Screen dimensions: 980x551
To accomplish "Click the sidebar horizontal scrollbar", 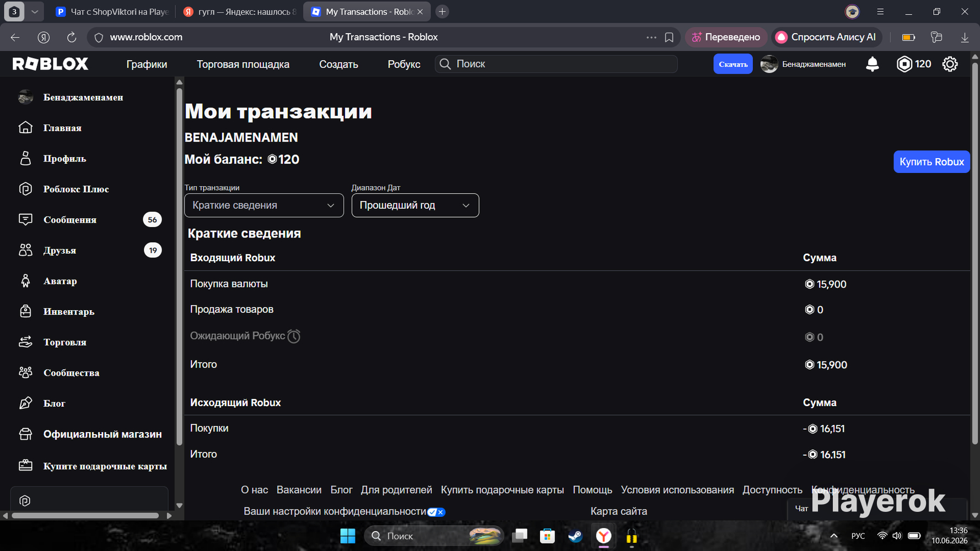I will pos(85,516).
